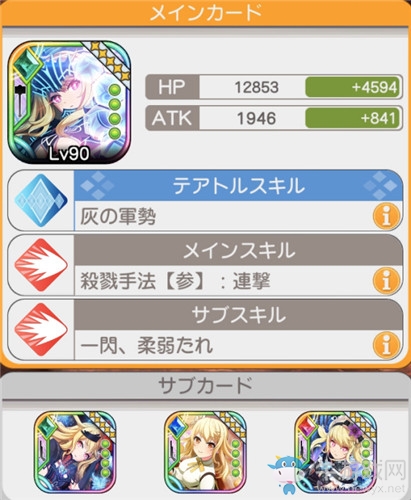Tap the blue diamond テアトルスキル icon
The image size is (411, 500).
click(x=41, y=200)
